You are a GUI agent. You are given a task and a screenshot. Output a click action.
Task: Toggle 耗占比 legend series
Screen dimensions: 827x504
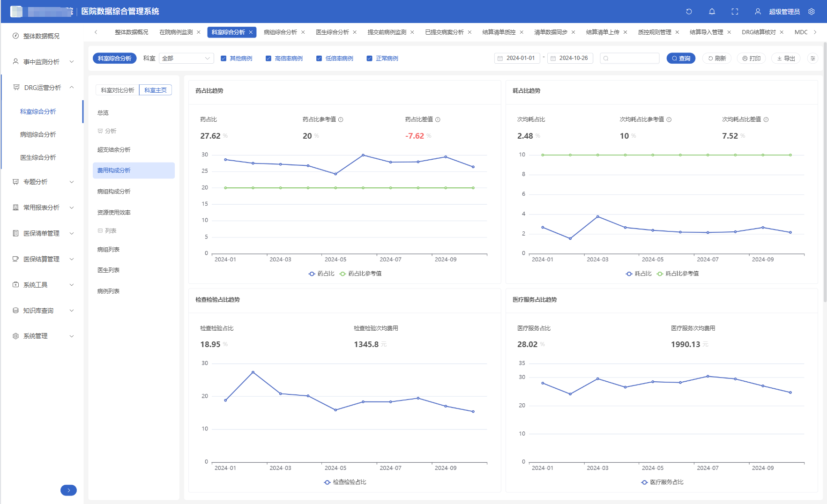(639, 274)
